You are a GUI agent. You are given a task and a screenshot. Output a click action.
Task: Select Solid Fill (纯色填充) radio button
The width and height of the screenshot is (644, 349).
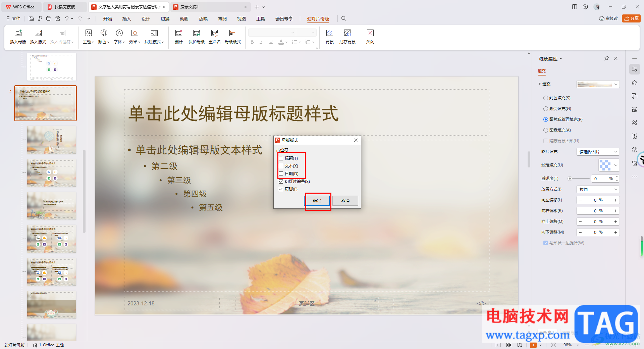click(546, 98)
